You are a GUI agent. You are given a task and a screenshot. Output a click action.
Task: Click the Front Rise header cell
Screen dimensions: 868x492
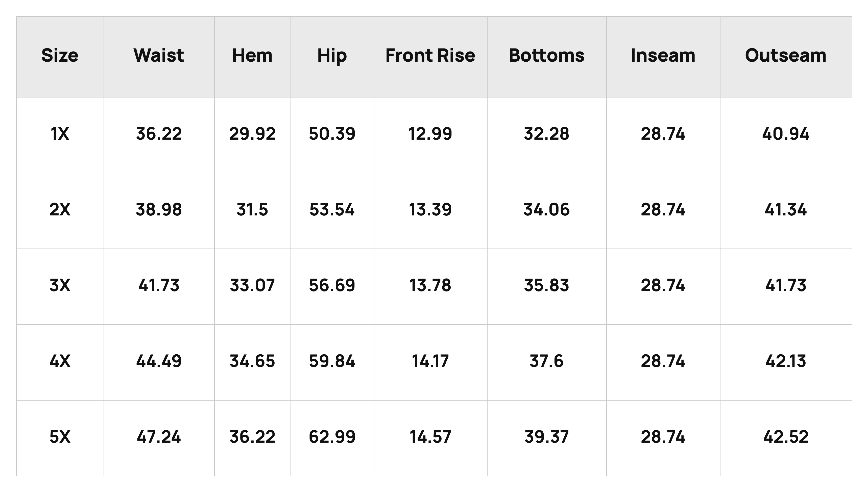(430, 55)
